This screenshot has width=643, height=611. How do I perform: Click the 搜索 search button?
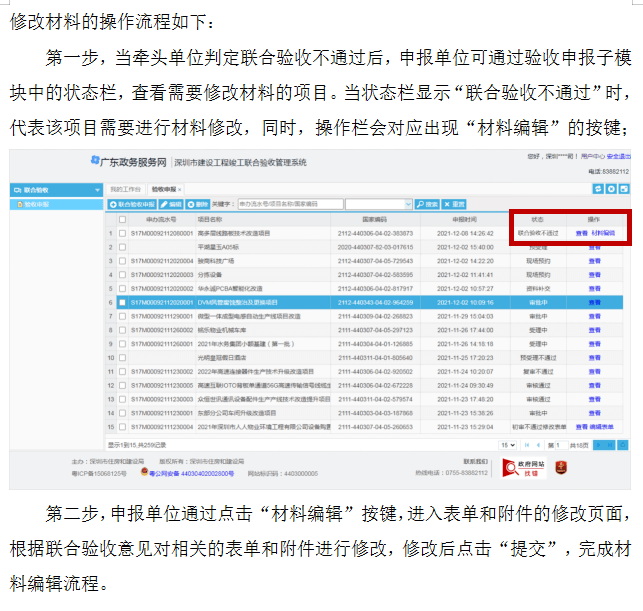tap(427, 204)
